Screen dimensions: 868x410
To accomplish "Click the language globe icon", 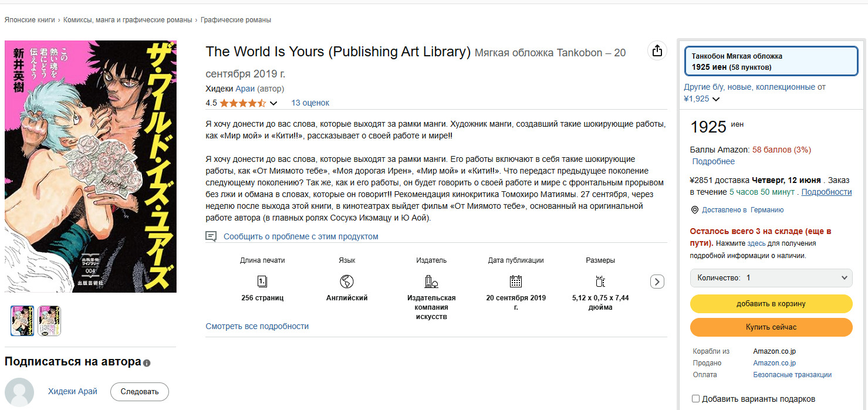I will (x=347, y=281).
